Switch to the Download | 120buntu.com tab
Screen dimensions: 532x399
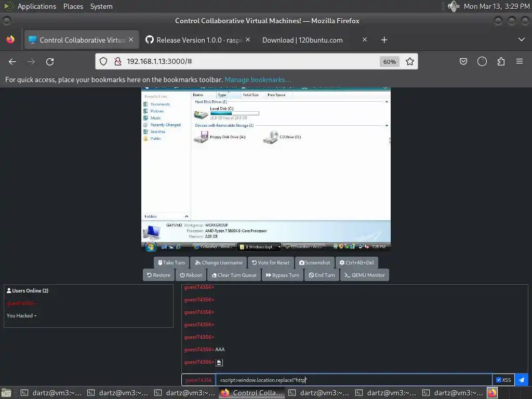(314, 40)
